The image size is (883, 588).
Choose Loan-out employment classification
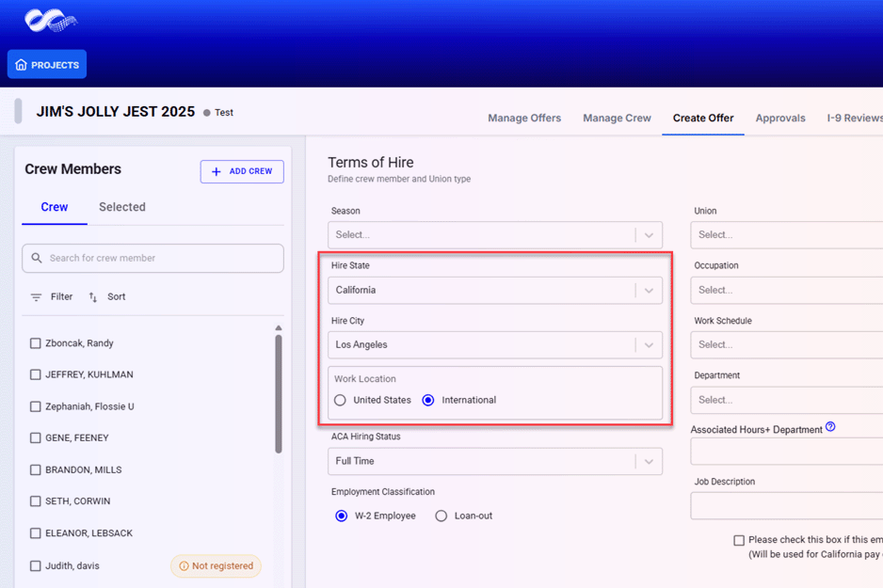click(441, 516)
